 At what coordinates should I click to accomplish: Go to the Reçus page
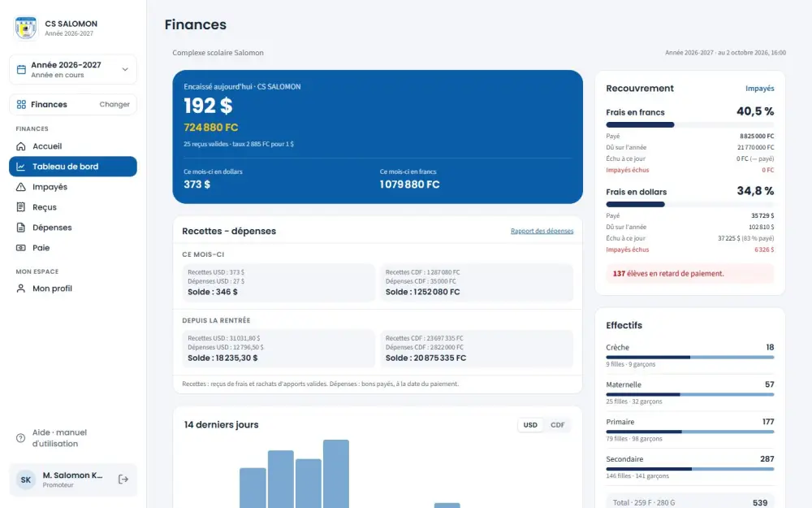point(73,207)
